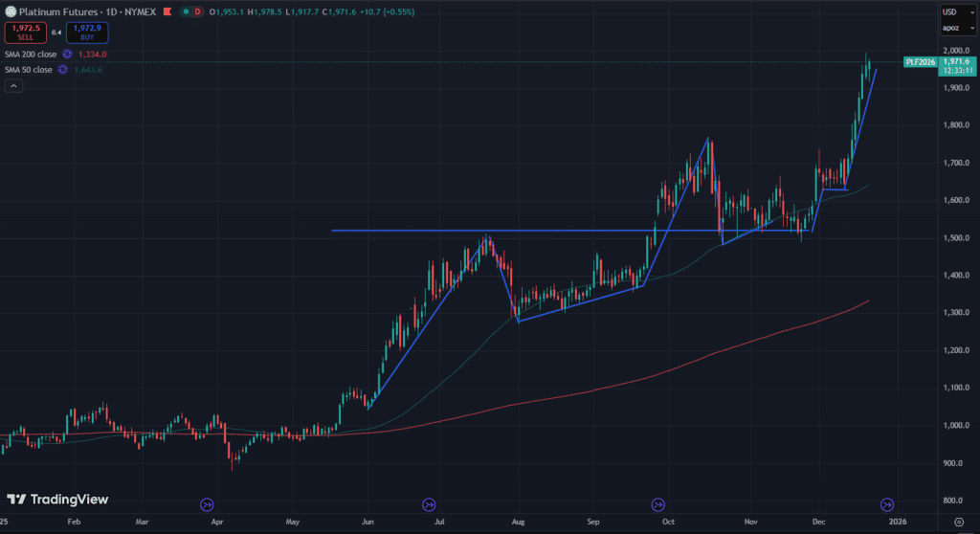This screenshot has height=534, width=980.
Task: Click the TradingView logo
Action: pos(57,499)
